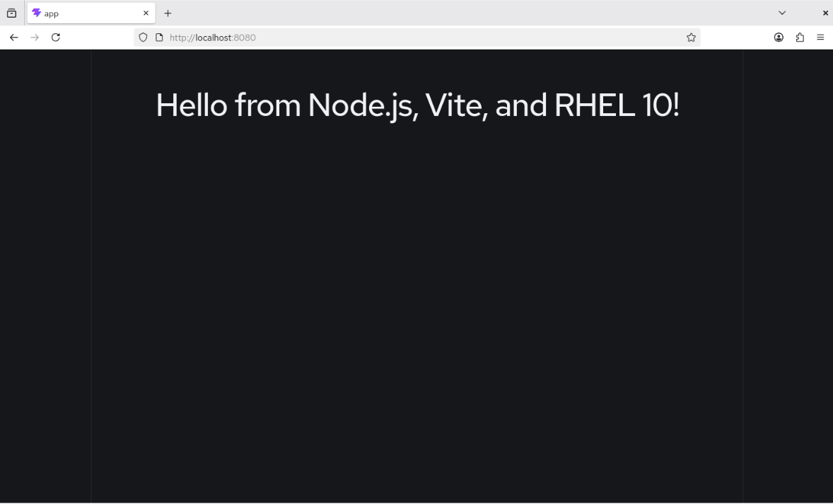This screenshot has height=504, width=833.
Task: Open Firefox View from the tab strip
Action: pyautogui.click(x=11, y=13)
